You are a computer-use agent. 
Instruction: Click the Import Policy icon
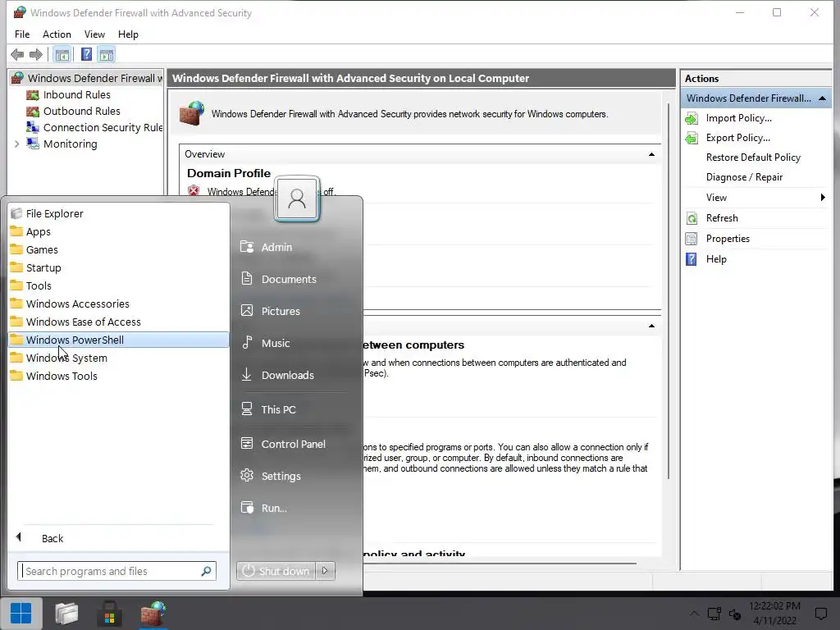coord(692,118)
